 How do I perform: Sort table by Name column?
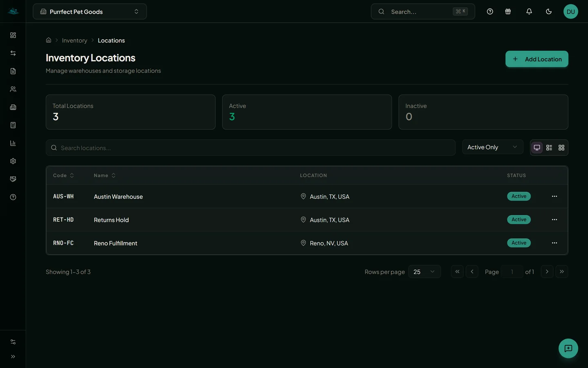[x=105, y=175]
